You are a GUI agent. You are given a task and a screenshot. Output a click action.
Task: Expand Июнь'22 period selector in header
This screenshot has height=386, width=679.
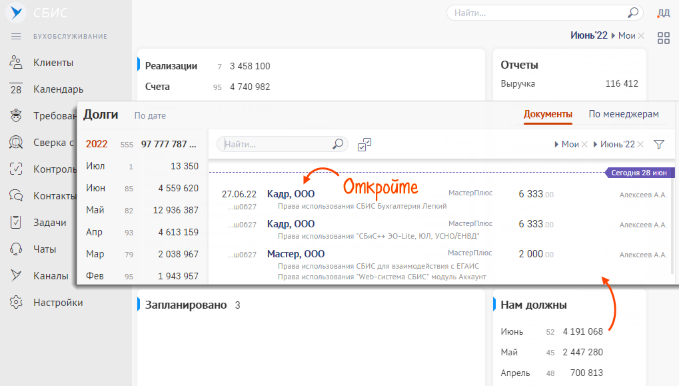click(589, 36)
